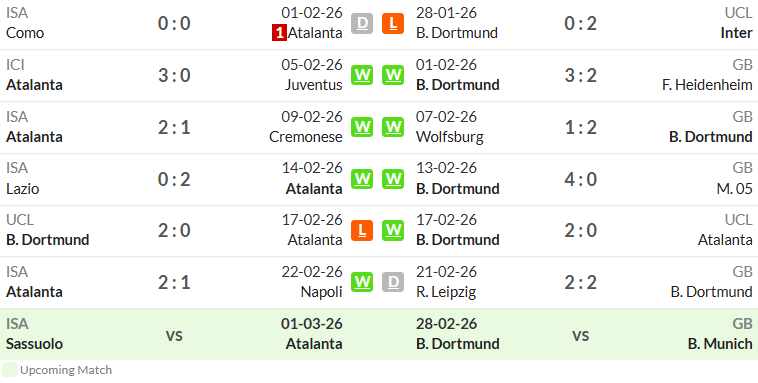This screenshot has width=758, height=383.
Task: Click the gray D badge for R. Leipzig match
Action: point(393,282)
